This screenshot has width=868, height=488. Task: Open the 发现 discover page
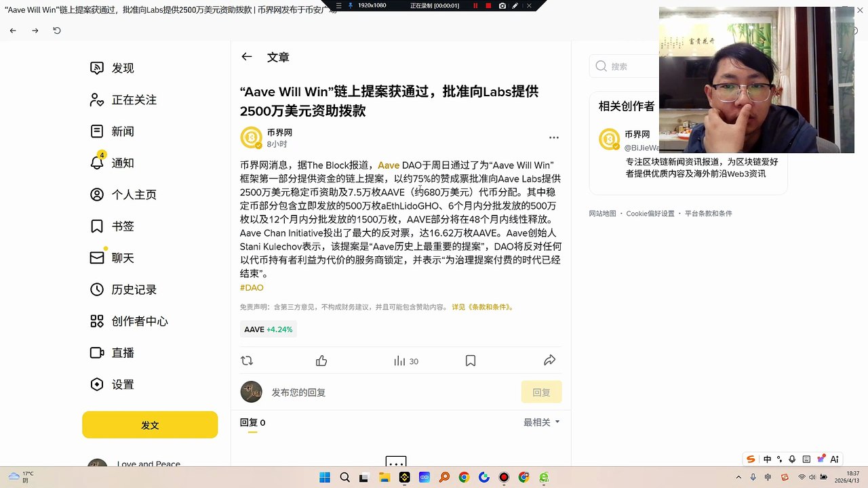113,68
